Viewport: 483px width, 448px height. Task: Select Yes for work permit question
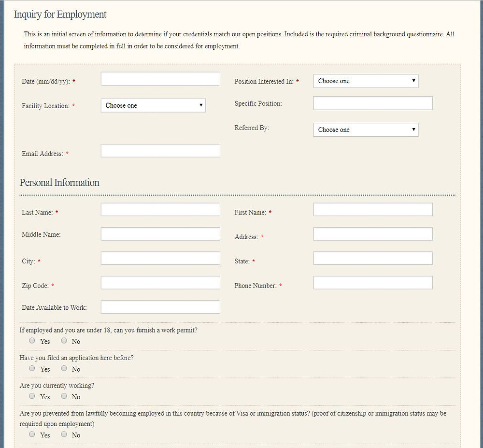[32, 341]
